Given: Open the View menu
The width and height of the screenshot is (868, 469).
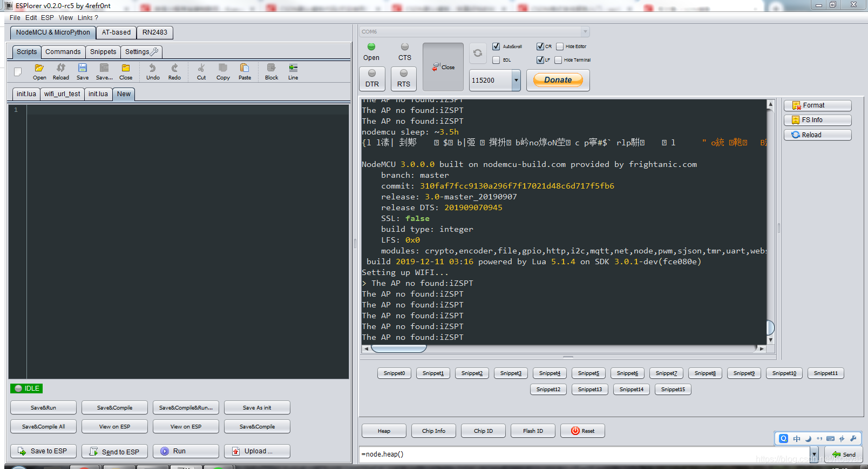Looking at the screenshot, I should (x=66, y=18).
